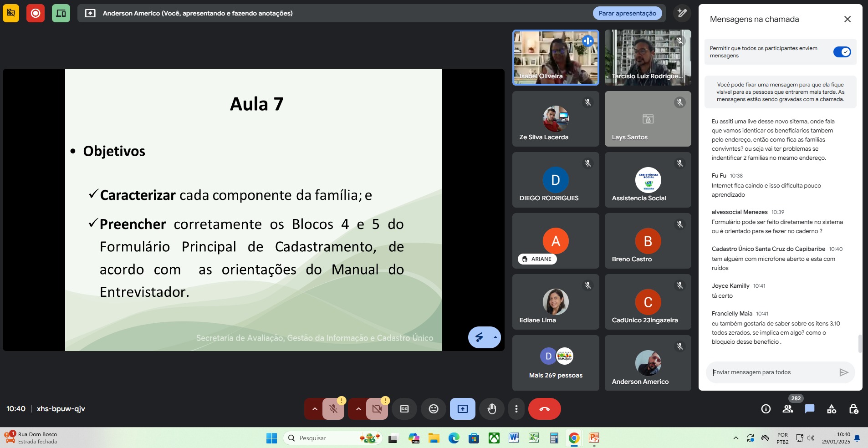Open the emoji reactions button
The height and width of the screenshot is (448, 868).
[x=434, y=409]
